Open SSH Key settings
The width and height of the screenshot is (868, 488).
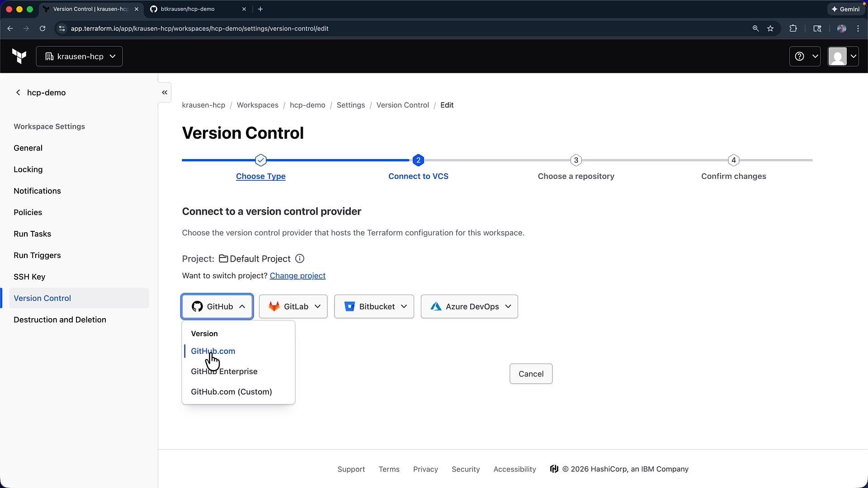point(29,277)
